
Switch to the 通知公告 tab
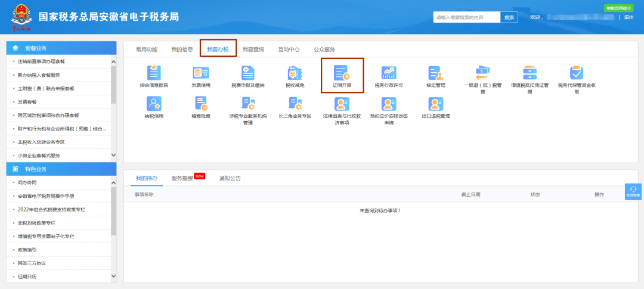[x=230, y=178]
